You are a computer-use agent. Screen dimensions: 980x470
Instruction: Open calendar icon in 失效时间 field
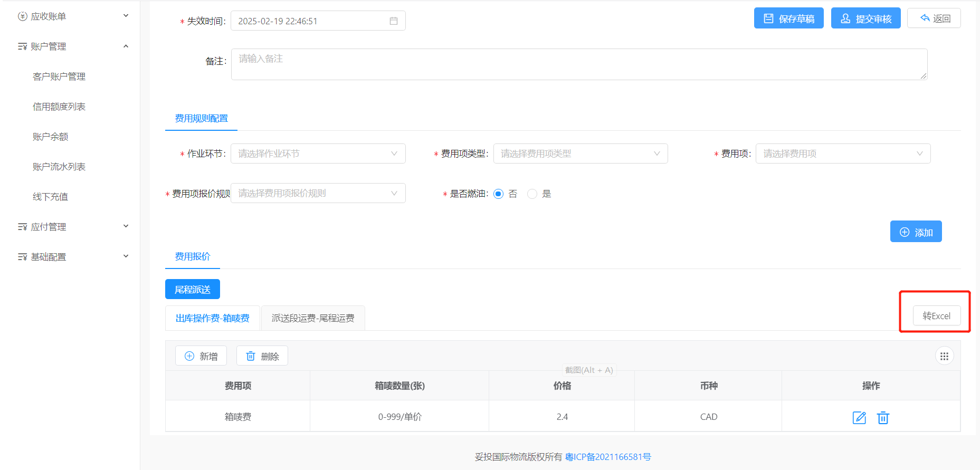394,21
